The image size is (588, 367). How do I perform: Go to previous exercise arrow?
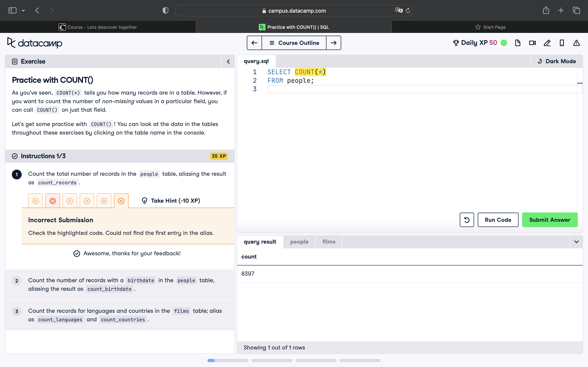coord(254,43)
